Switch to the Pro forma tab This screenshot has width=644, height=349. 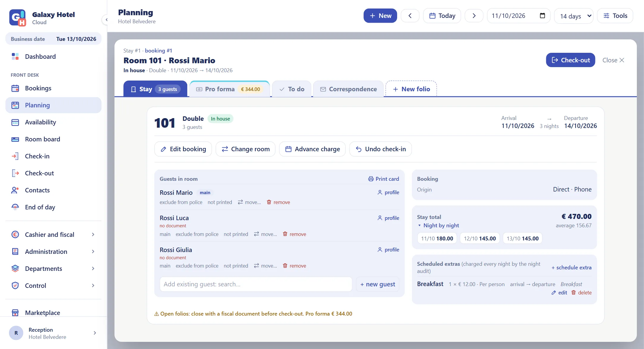coord(230,89)
